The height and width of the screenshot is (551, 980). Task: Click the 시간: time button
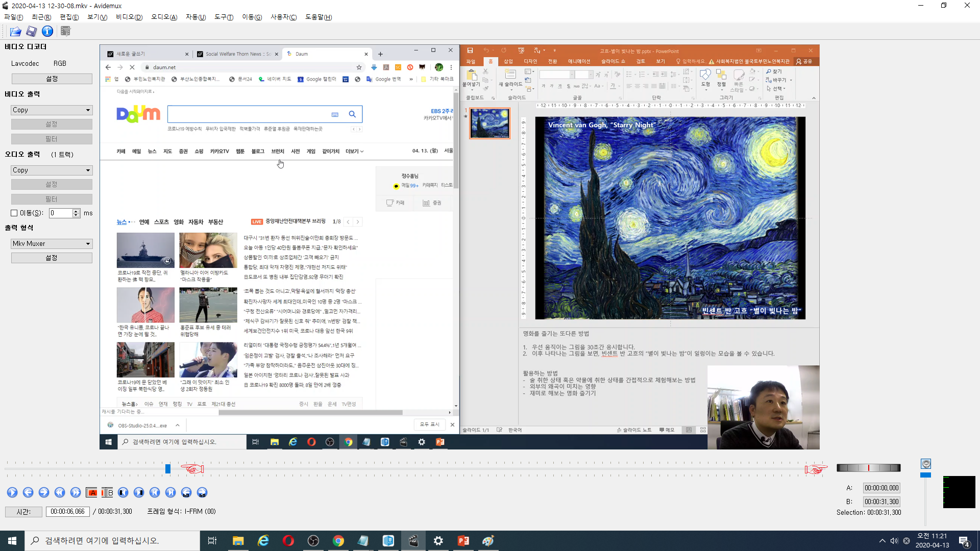tap(23, 512)
